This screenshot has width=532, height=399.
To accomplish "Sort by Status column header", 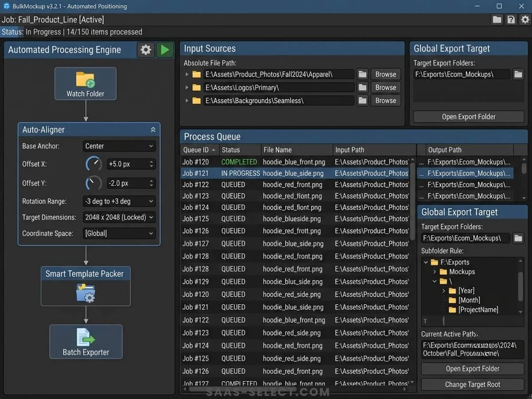I will [x=239, y=150].
